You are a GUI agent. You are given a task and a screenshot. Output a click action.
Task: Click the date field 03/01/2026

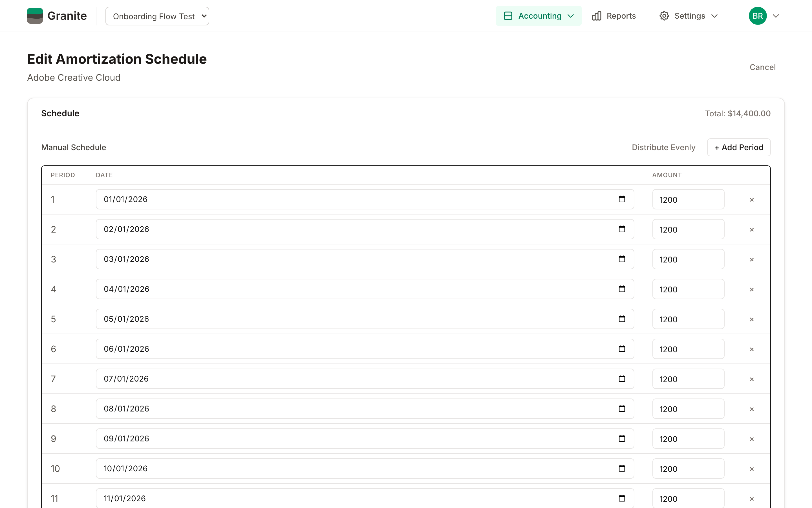(x=365, y=259)
